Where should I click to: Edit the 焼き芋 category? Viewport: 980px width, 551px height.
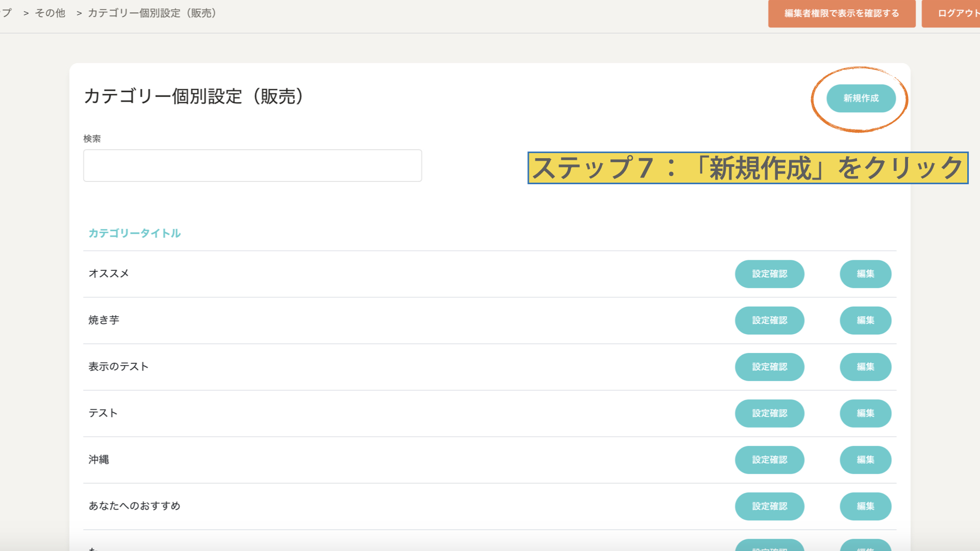(x=865, y=320)
